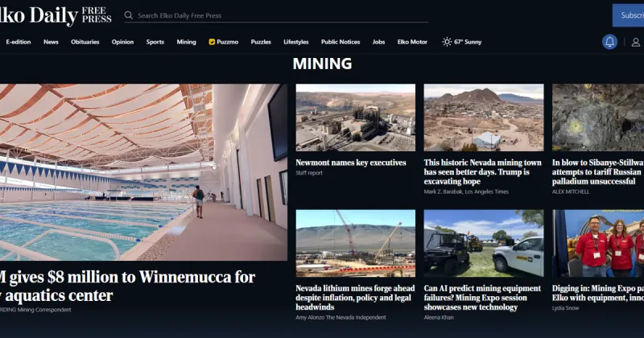This screenshot has height=338, width=644.
Task: Click the Puzzmo logo icon
Action: 212,42
